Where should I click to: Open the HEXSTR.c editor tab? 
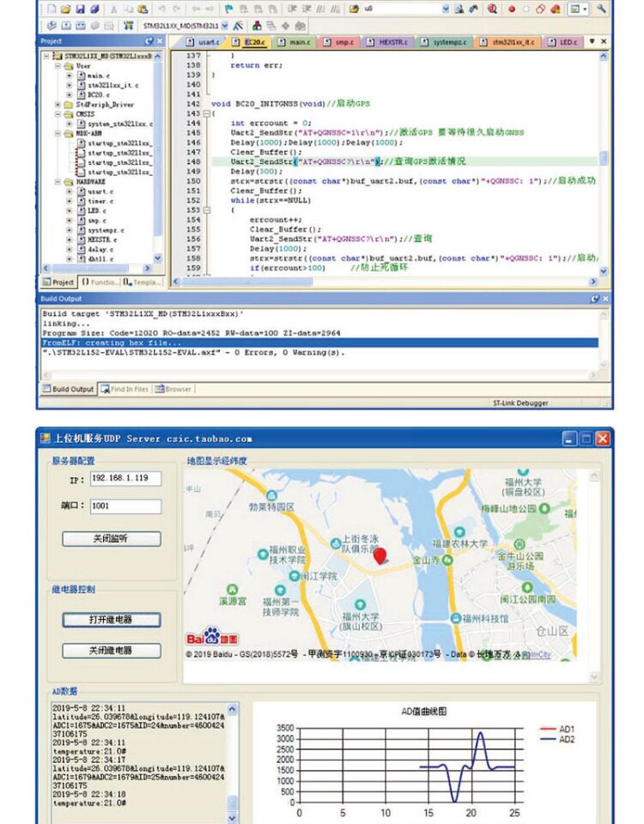click(x=388, y=42)
